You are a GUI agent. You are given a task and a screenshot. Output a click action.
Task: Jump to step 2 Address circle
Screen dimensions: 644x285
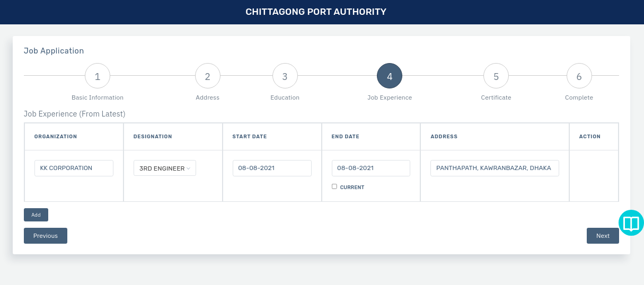coord(208,76)
